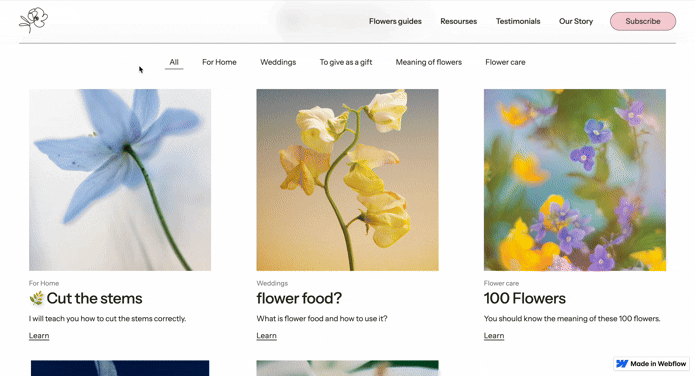Click the For Home label above Cut the stems

[x=44, y=283]
